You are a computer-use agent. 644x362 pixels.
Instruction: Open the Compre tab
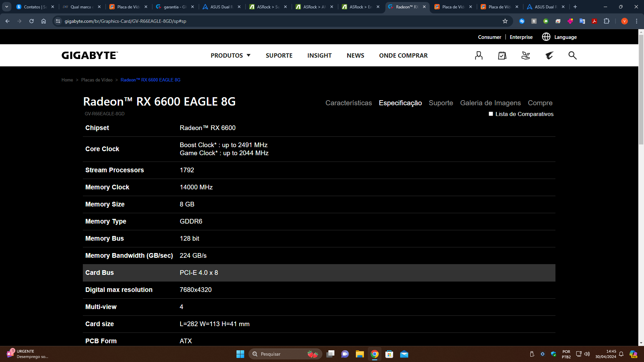coord(540,103)
